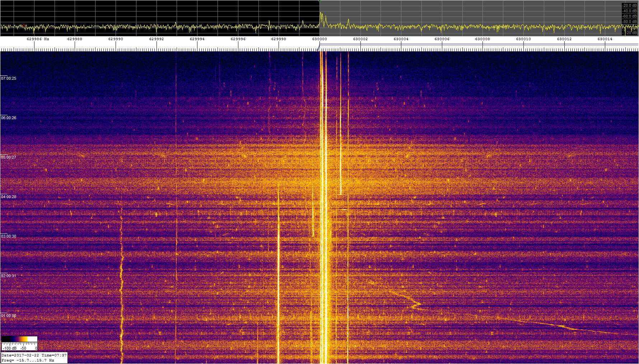Click the 07:00:25 waterfall time marker
The height and width of the screenshot is (364, 639).
[9, 78]
